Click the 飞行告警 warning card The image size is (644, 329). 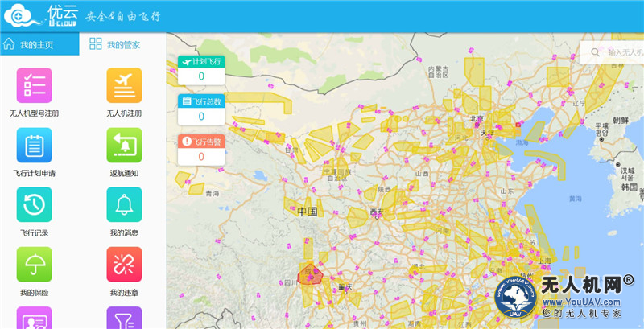(200, 149)
